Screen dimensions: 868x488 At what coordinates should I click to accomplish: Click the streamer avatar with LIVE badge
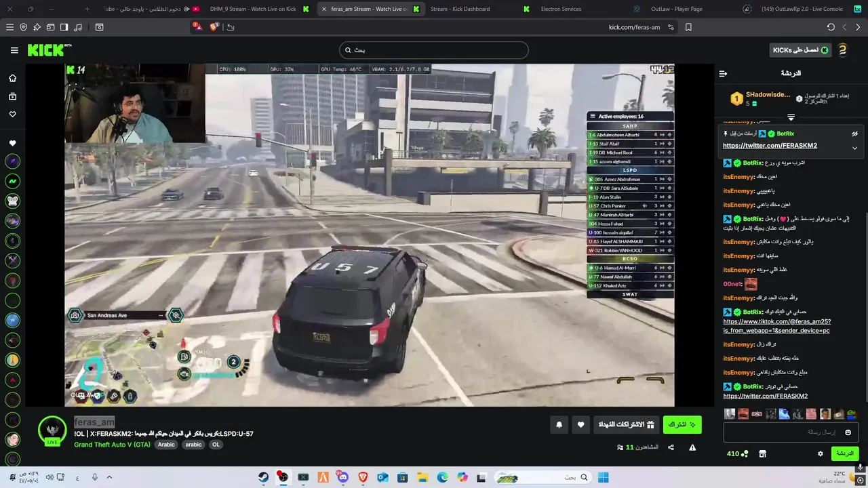click(x=52, y=430)
